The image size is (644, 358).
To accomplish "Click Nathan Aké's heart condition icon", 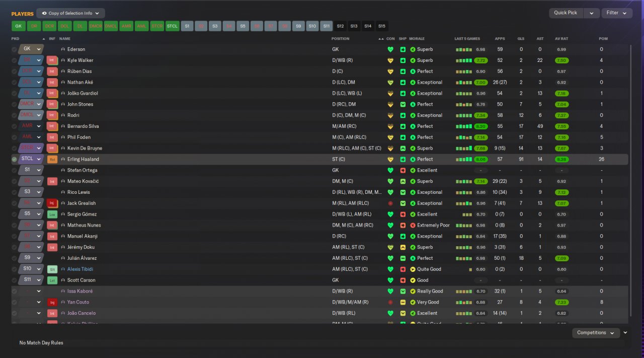I will (390, 83).
